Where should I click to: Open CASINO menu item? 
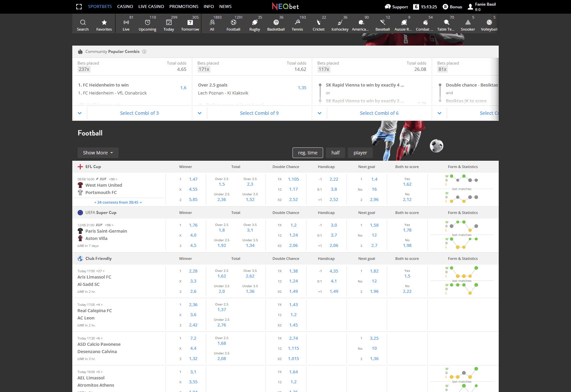(x=125, y=6)
